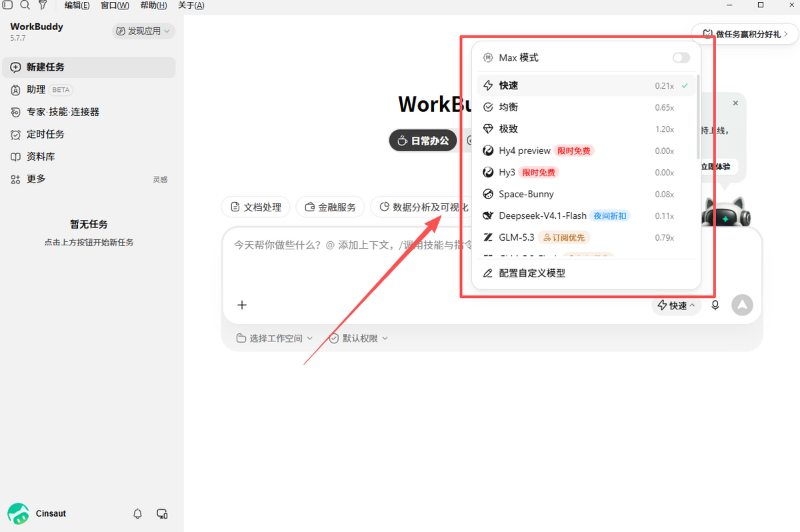Open the 资料库 library

(89, 157)
